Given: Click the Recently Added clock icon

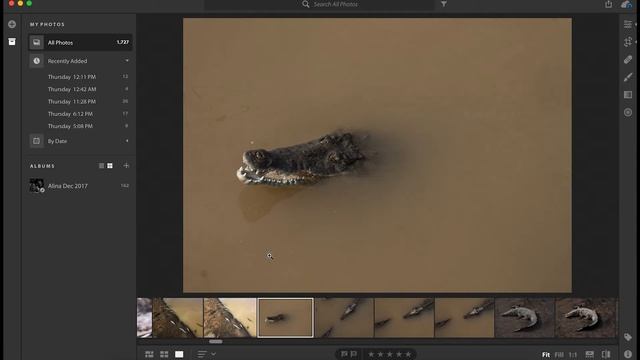Looking at the screenshot, I should (36, 61).
